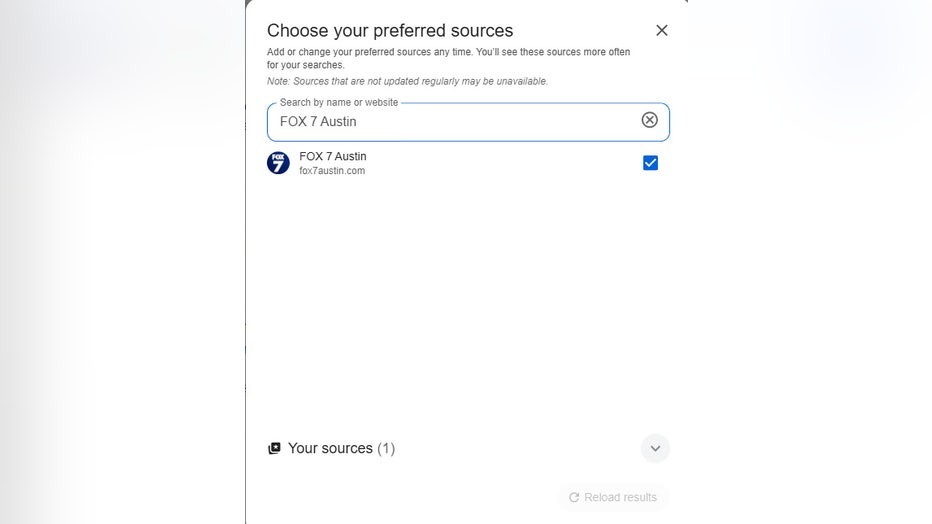Click the italic note about unavailable sources

click(x=407, y=81)
